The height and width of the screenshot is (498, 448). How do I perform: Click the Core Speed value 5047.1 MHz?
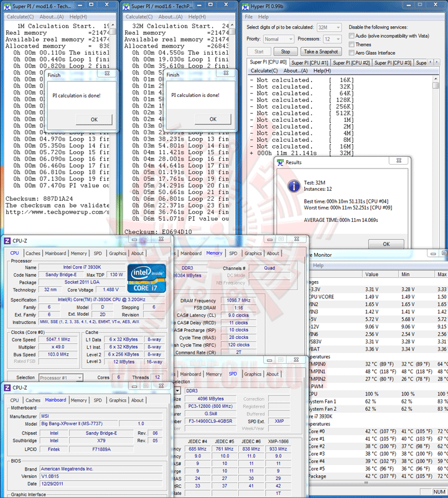(x=58, y=339)
